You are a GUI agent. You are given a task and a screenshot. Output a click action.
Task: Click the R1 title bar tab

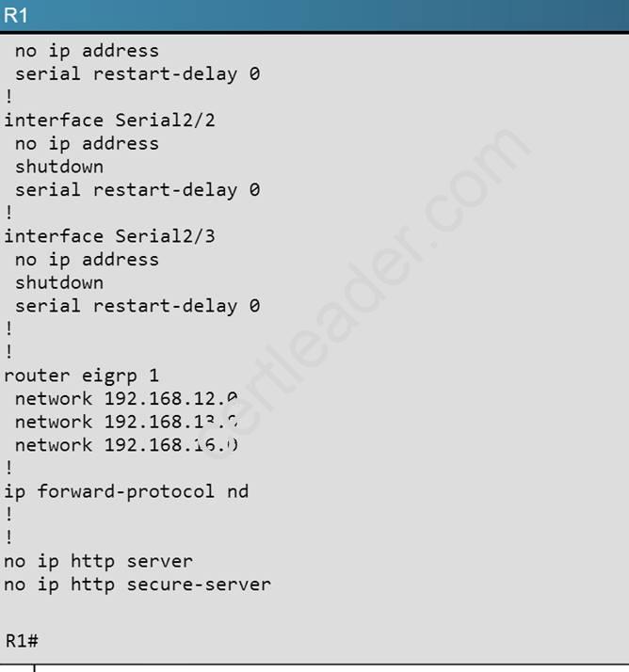click(x=17, y=15)
